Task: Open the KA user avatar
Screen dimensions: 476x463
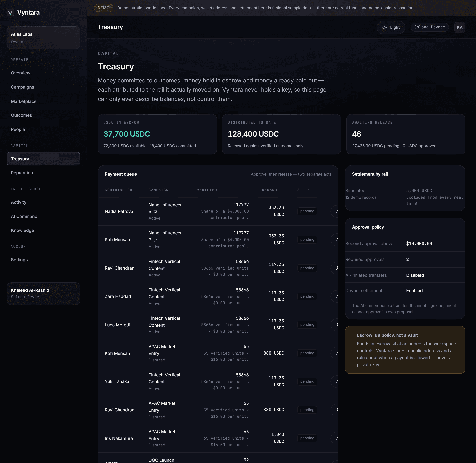Action: pyautogui.click(x=459, y=27)
